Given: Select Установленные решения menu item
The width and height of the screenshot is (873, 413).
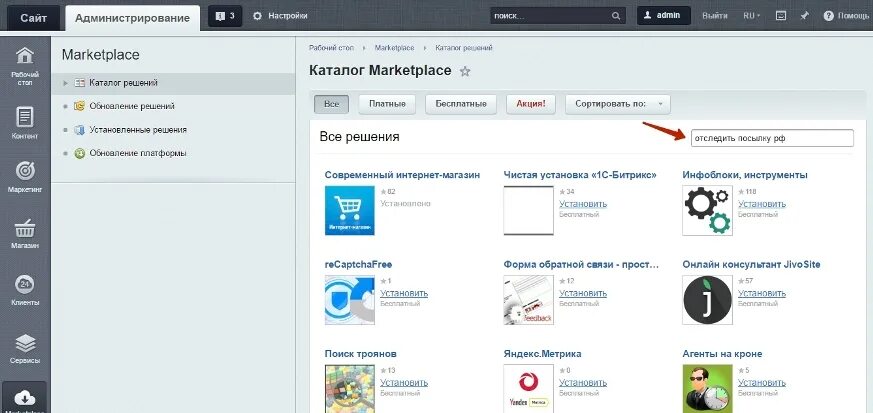Looking at the screenshot, I should (x=138, y=130).
